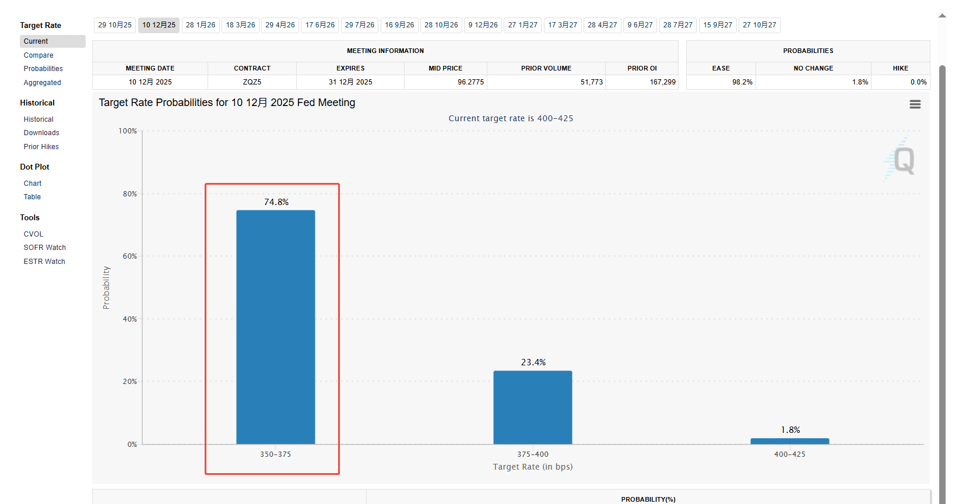
Task: Open the chart hamburger menu icon
Action: [915, 104]
